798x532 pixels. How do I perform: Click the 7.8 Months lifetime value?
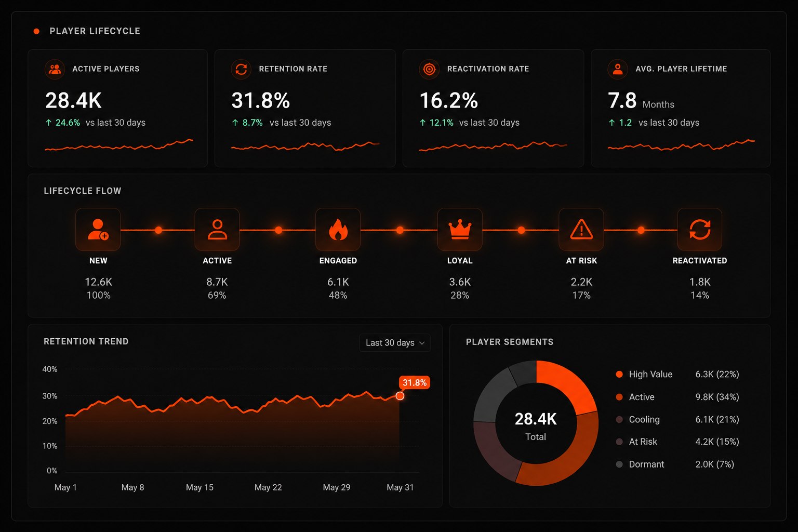pyautogui.click(x=641, y=101)
